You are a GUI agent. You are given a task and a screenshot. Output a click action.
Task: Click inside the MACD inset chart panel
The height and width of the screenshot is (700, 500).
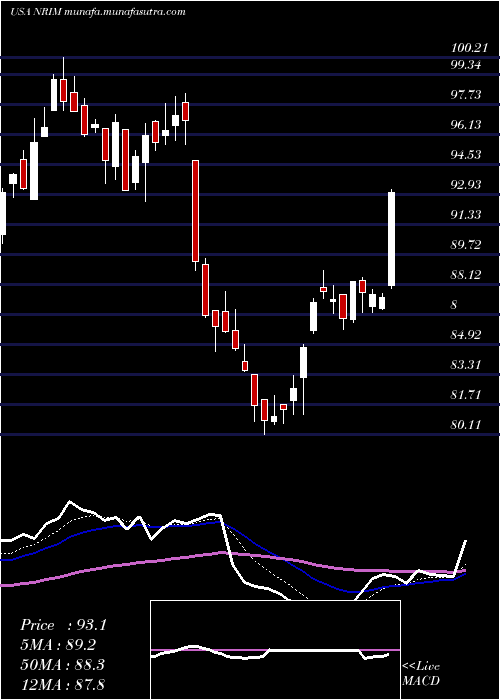tap(275, 650)
